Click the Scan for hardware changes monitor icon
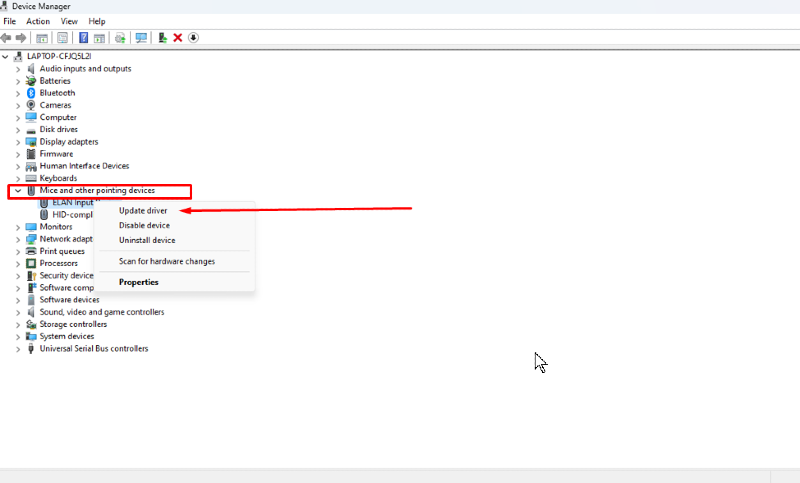This screenshot has width=800, height=483. [x=141, y=38]
